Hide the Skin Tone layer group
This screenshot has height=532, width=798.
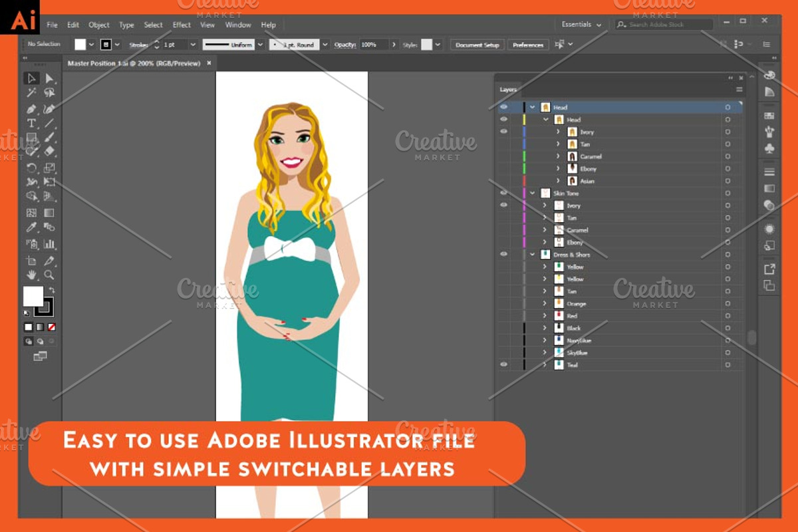pyautogui.click(x=503, y=193)
